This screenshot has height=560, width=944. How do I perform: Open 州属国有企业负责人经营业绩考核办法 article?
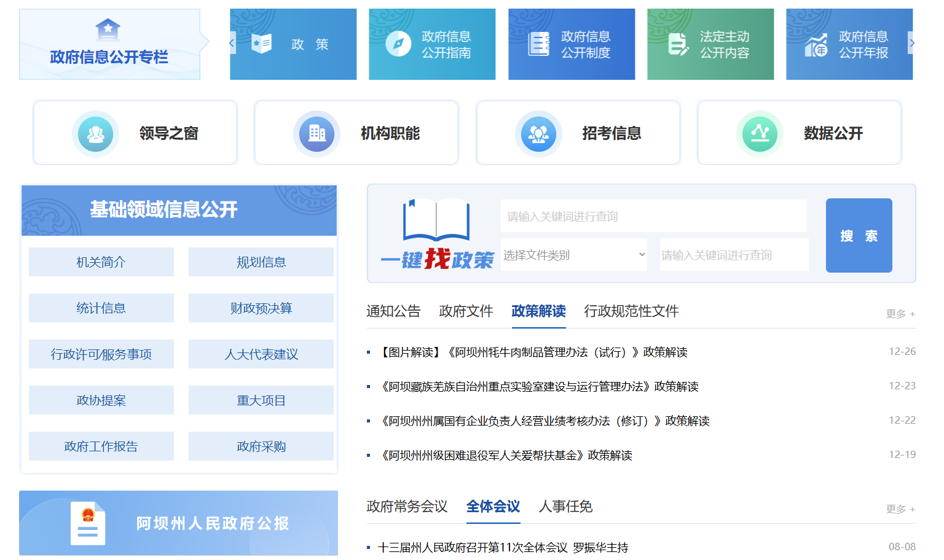click(543, 421)
